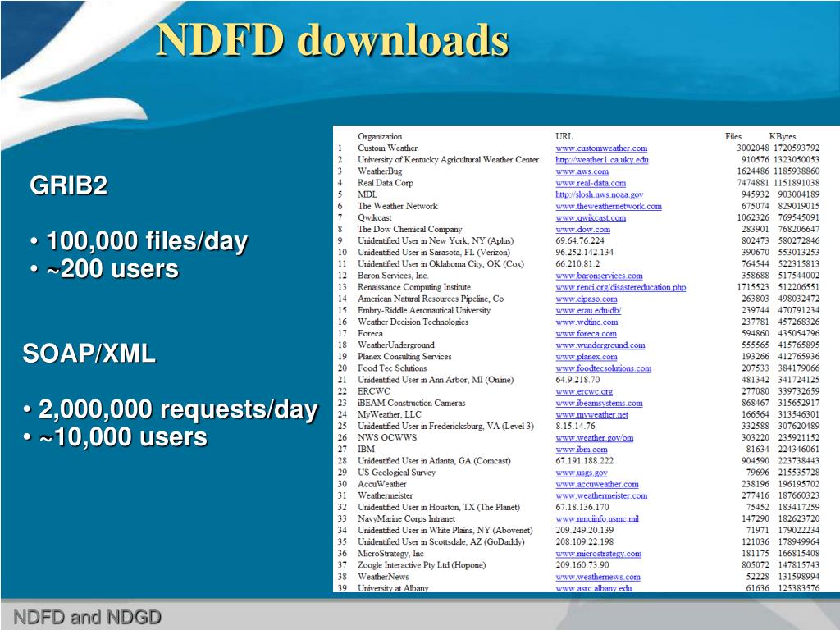Open the www.ercwc.org link

click(584, 391)
